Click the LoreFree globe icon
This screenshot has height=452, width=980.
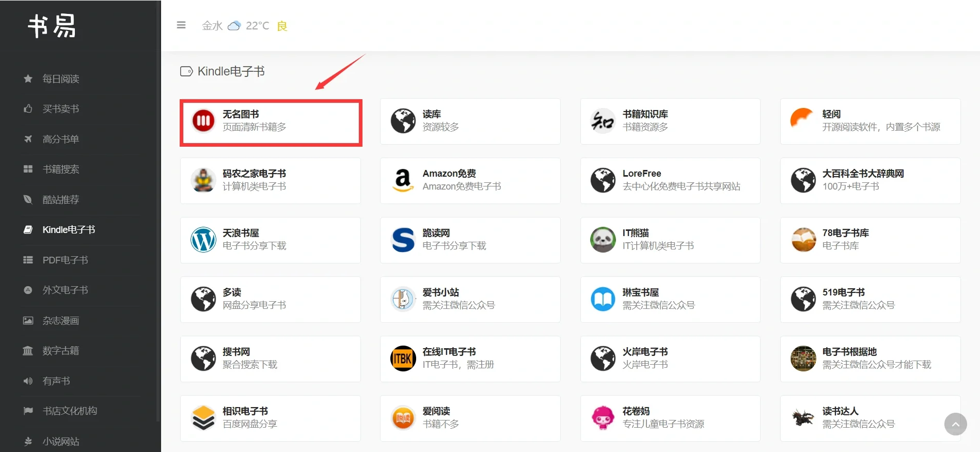tap(603, 180)
